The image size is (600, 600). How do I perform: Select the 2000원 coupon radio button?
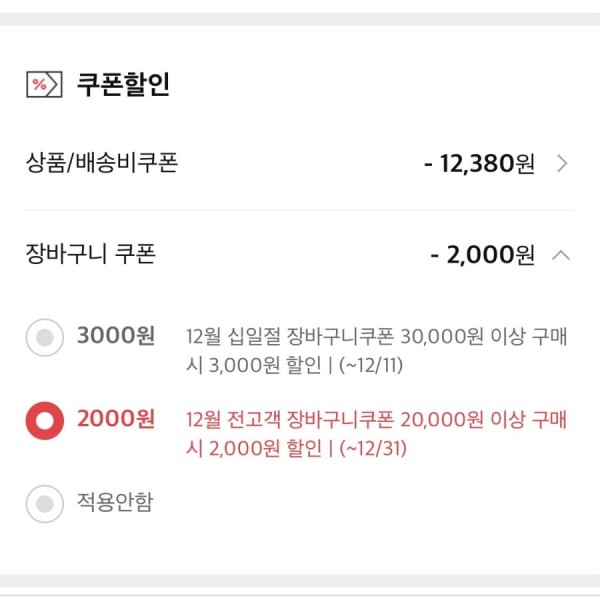45,421
